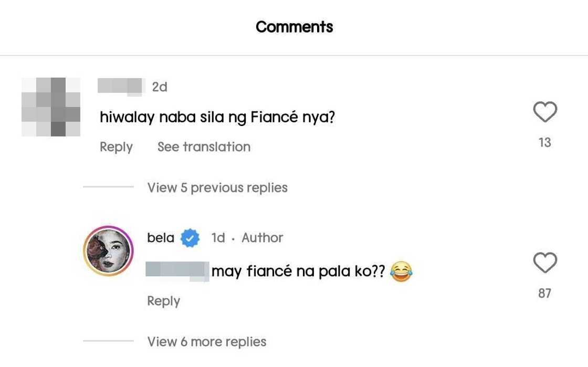
Task: Select the 1d timestamp on bela's reply
Action: (x=218, y=238)
